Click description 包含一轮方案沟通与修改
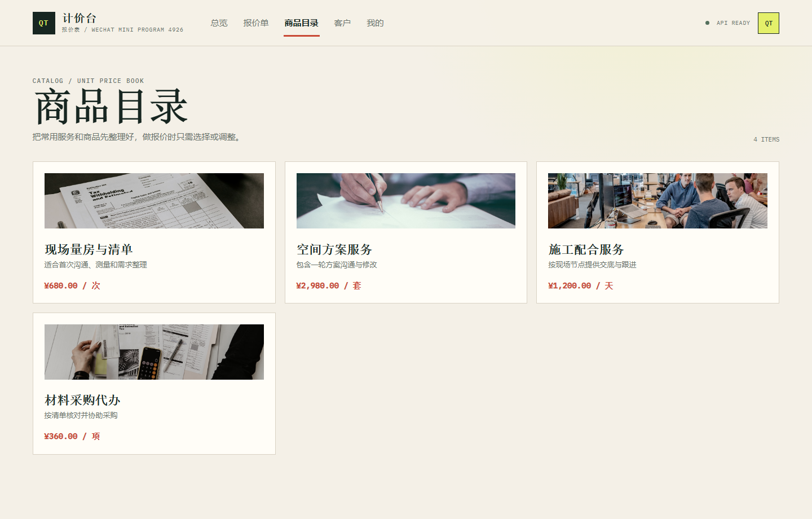Viewport: 812px width, 519px height. point(337,265)
